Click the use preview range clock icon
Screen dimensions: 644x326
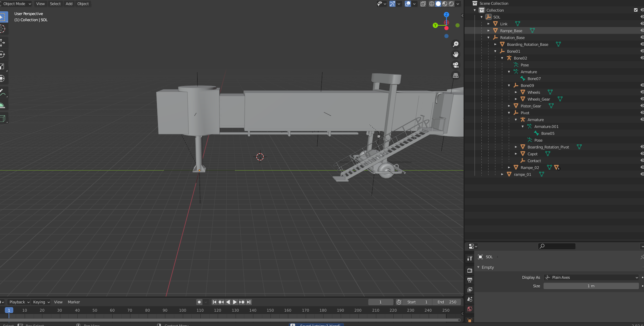click(x=399, y=302)
